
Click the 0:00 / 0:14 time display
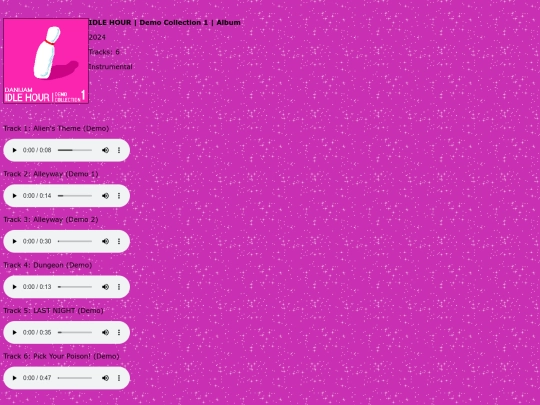(37, 196)
